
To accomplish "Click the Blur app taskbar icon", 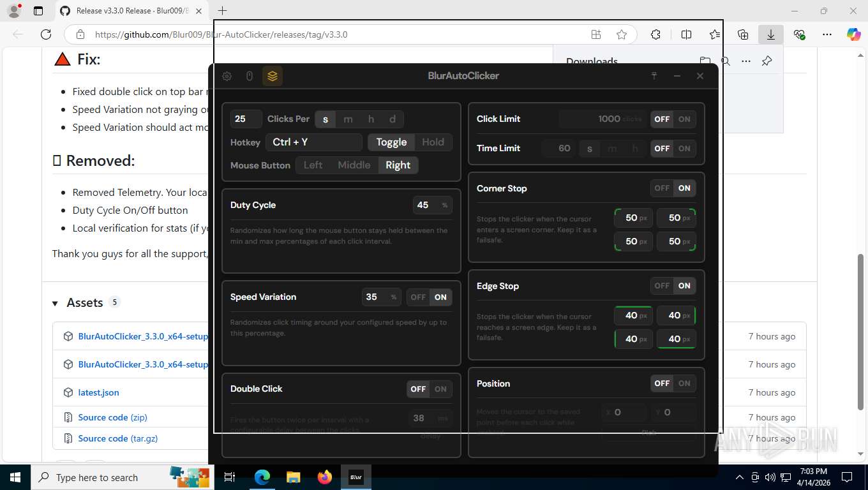I will (x=356, y=477).
